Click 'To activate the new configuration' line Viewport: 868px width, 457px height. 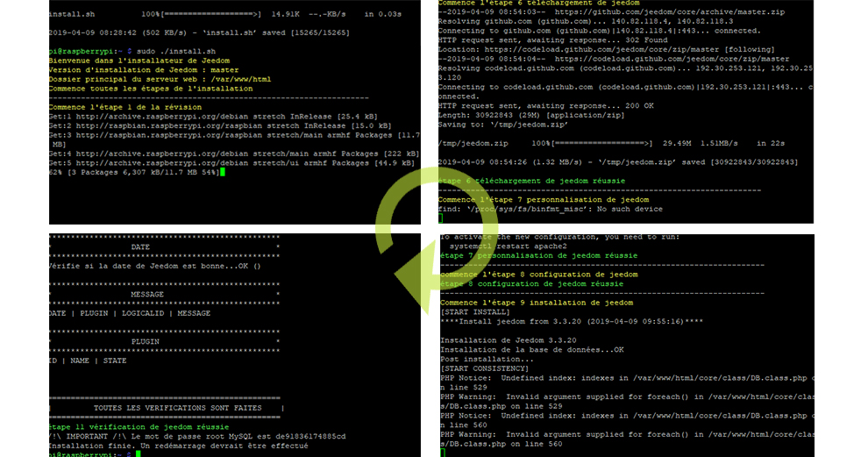tap(559, 237)
